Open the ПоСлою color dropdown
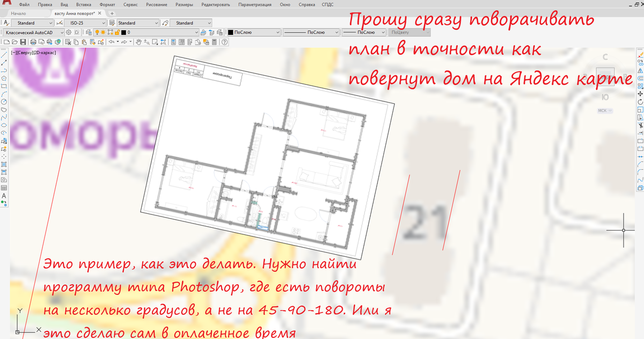Screen dimensions: 644x339 [x=253, y=32]
